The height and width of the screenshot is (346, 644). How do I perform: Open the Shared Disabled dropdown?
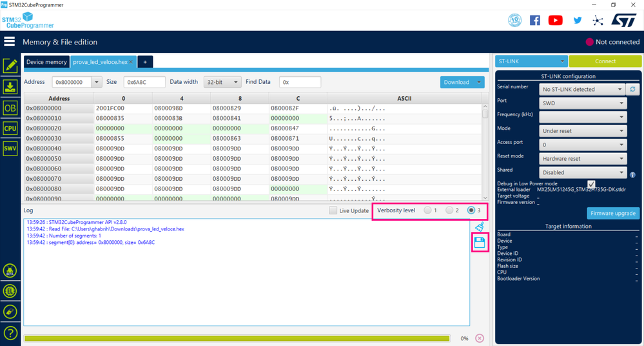pos(582,172)
